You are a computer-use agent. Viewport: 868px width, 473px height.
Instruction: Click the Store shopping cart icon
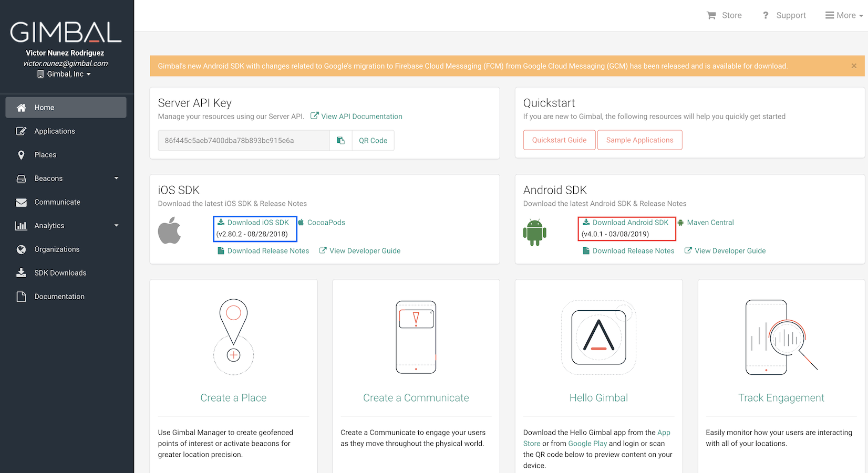click(x=711, y=15)
